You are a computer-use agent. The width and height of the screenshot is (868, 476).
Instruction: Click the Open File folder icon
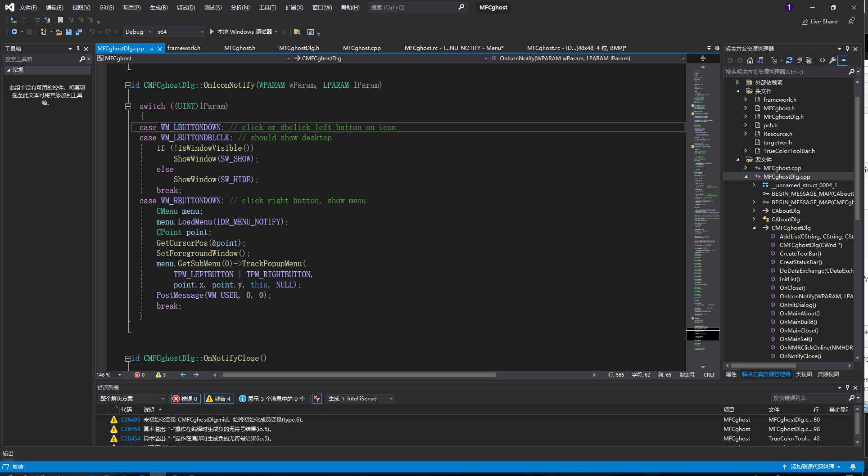coord(59,32)
